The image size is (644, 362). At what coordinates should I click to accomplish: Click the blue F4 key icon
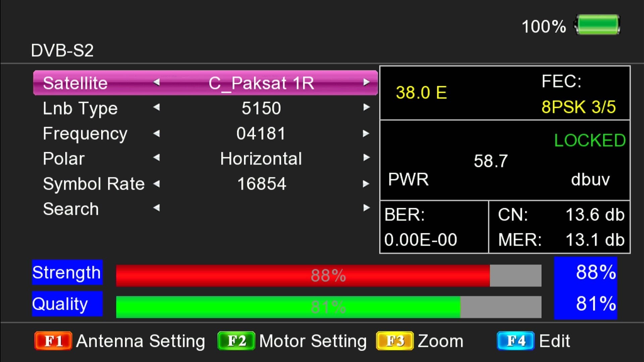click(x=516, y=341)
